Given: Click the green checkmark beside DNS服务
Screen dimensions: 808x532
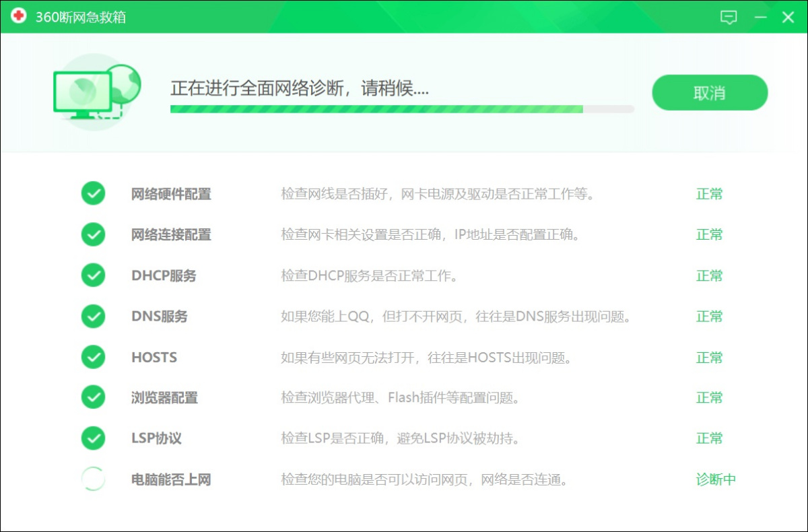Looking at the screenshot, I should 93,316.
